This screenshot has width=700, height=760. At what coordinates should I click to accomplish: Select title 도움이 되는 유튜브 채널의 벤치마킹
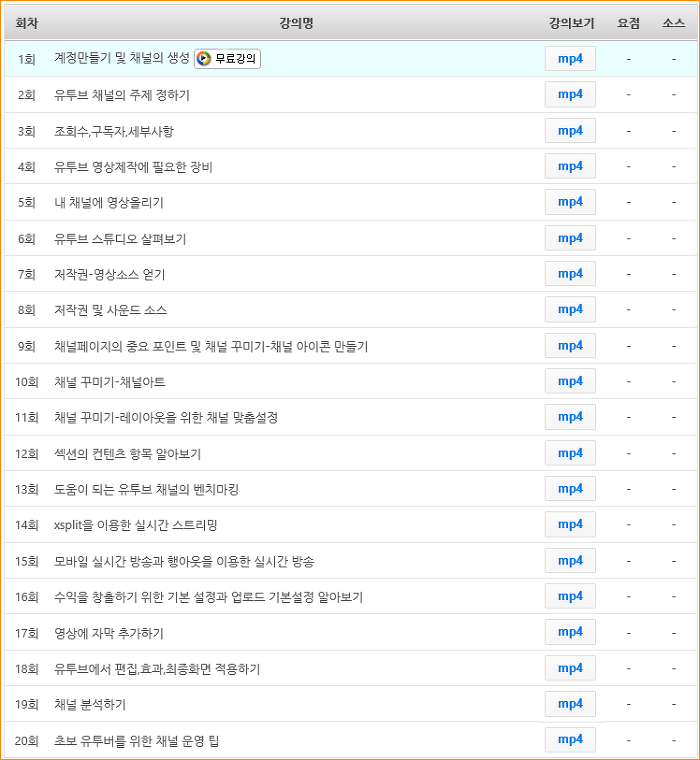(146, 490)
